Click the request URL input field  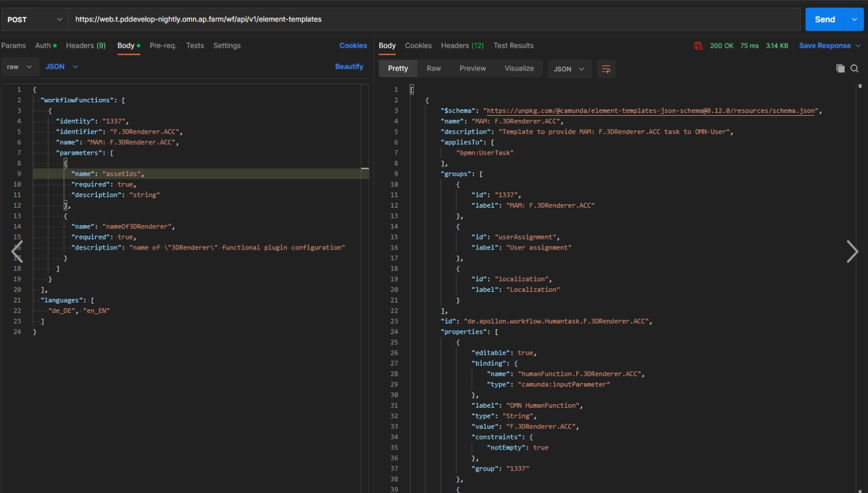pos(434,19)
